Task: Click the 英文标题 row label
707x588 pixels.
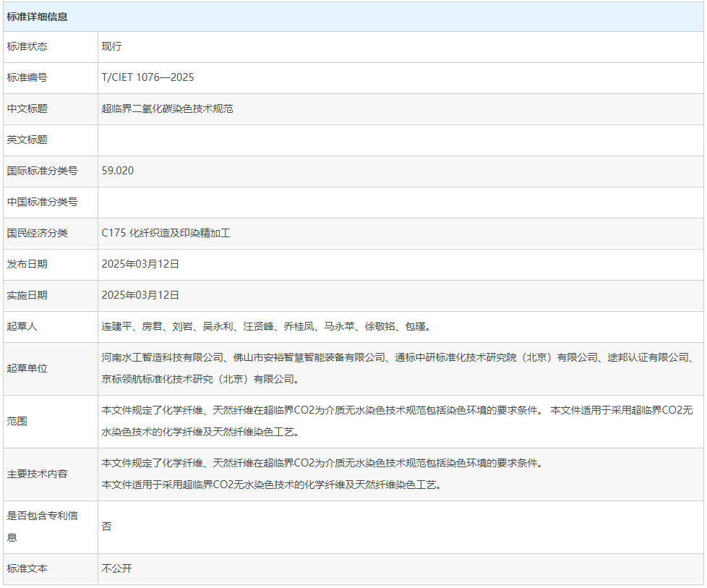Action: (x=27, y=140)
